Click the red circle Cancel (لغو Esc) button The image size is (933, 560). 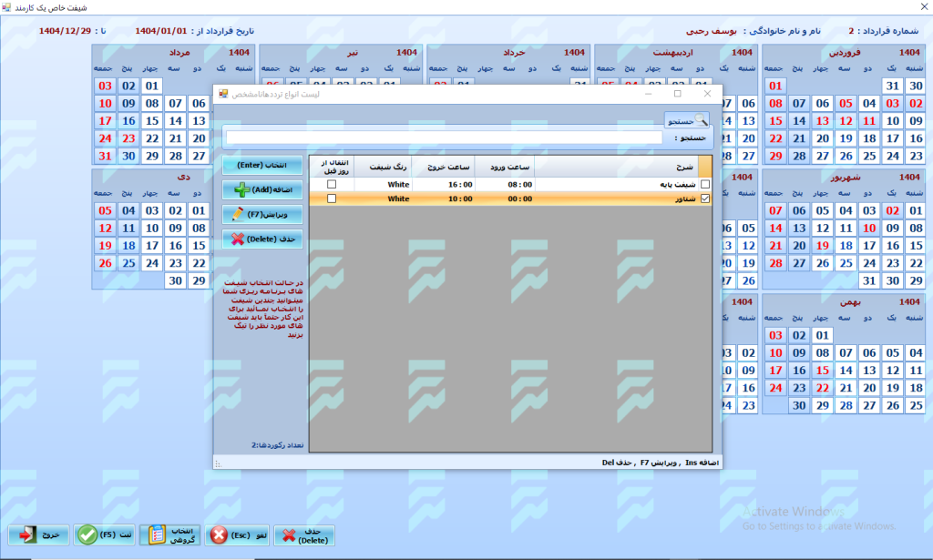click(236, 535)
